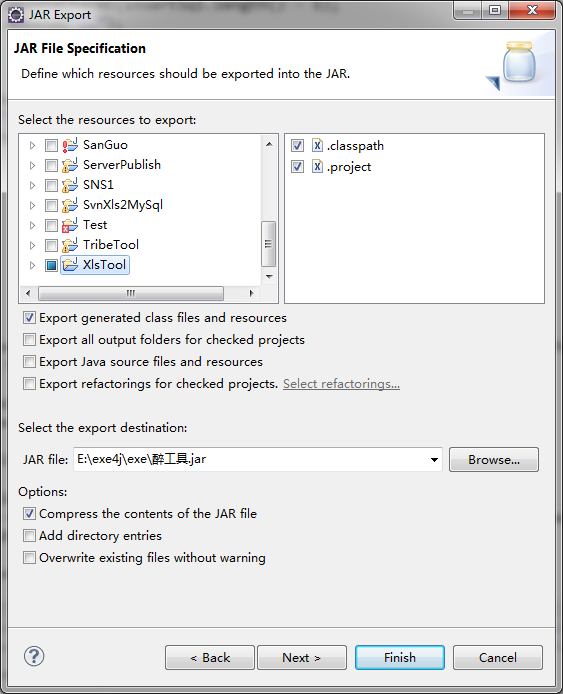Click the Finish button
The width and height of the screenshot is (563, 694).
pyautogui.click(x=400, y=657)
